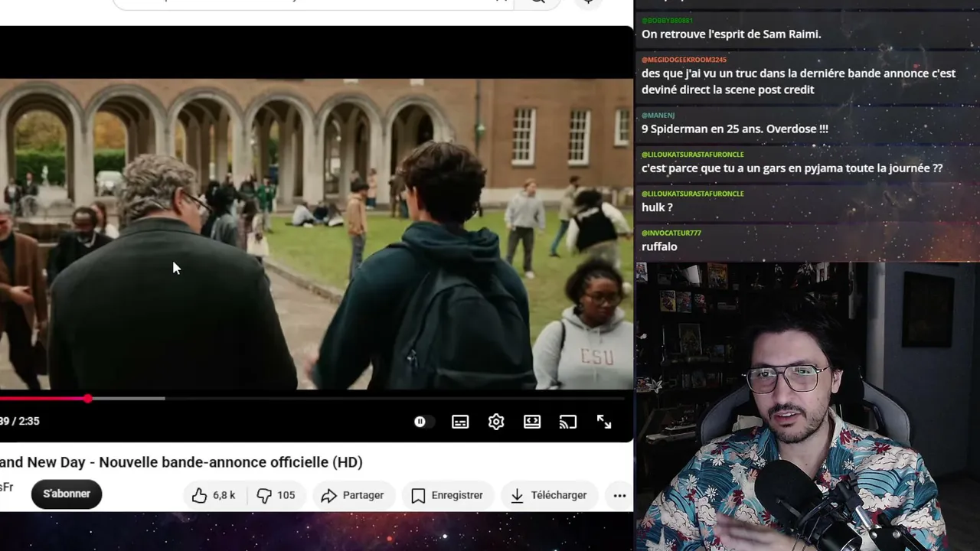Open the video player settings gear
980x551 pixels.
(x=496, y=422)
